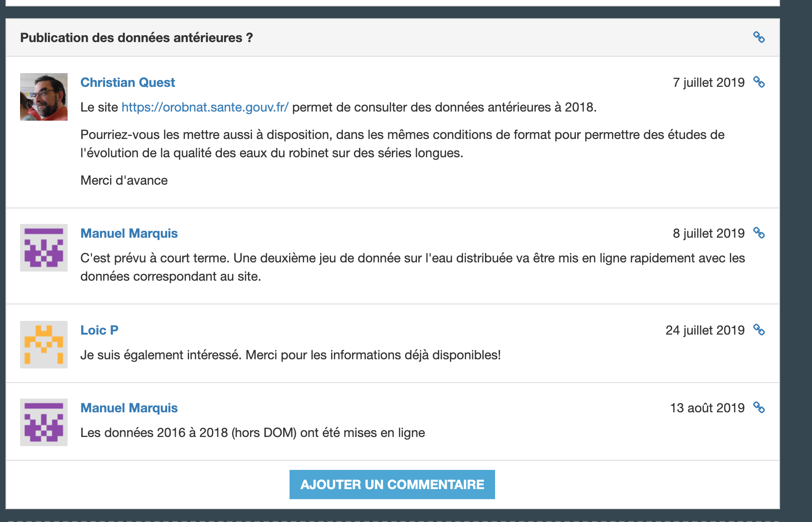Click Manuel Marquis avatar on 13 août comment
812x522 pixels.
(44, 422)
